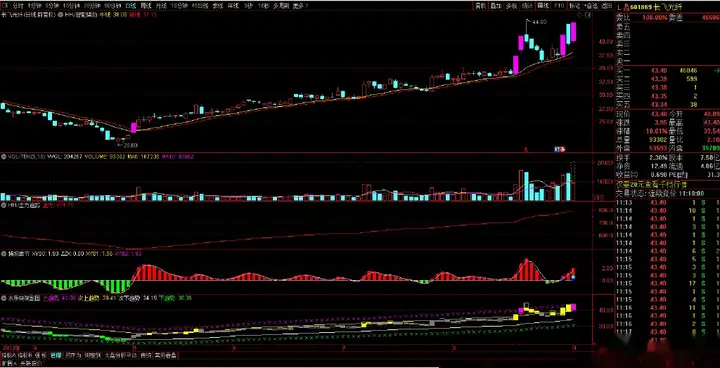720x368 pixels.
Task: Expand the 更多 period options arrow
Action: coord(300,6)
